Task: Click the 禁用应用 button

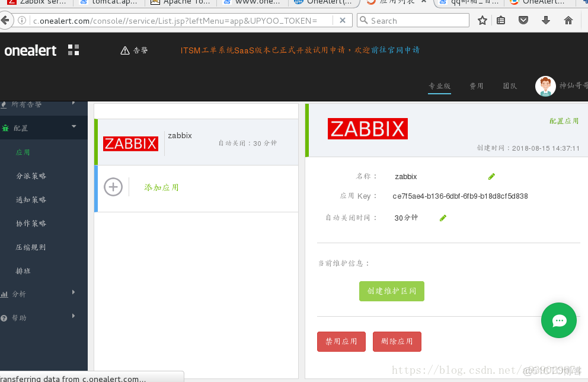Action: pyautogui.click(x=341, y=342)
